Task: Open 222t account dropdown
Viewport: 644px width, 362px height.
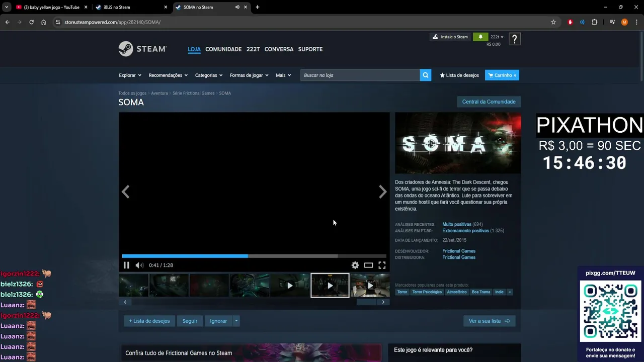Action: coord(497,37)
